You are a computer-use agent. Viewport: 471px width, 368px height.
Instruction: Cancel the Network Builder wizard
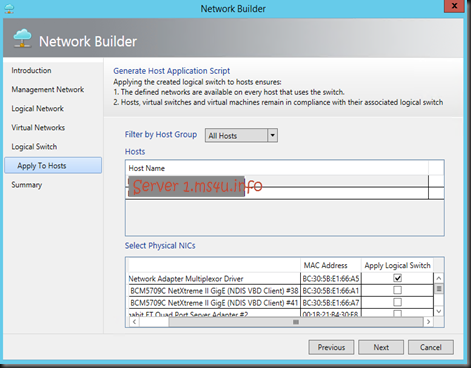(431, 347)
